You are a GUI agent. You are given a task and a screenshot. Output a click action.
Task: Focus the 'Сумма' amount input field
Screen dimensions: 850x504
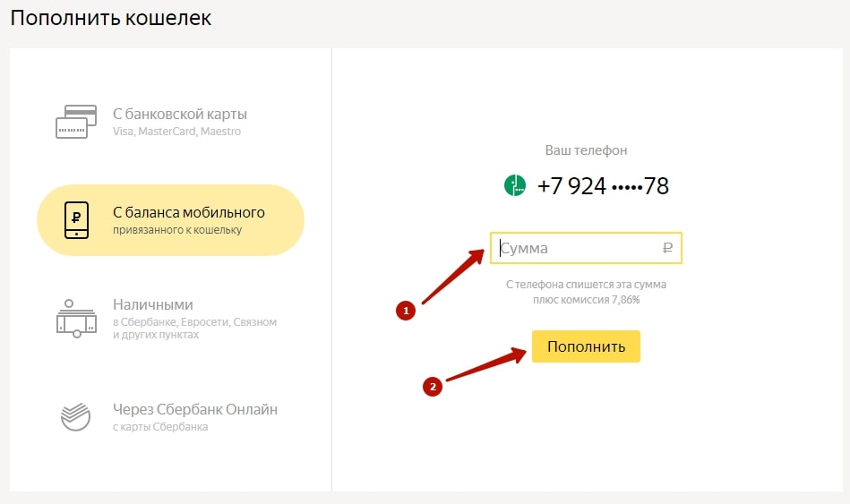tap(578, 248)
